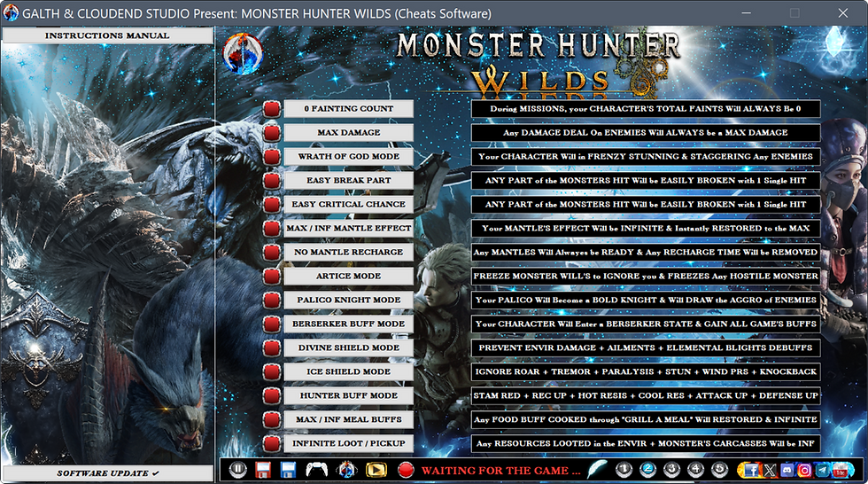The image size is (868, 484).
Task: Toggle red light for Wrath of God Mode
Action: click(x=272, y=156)
